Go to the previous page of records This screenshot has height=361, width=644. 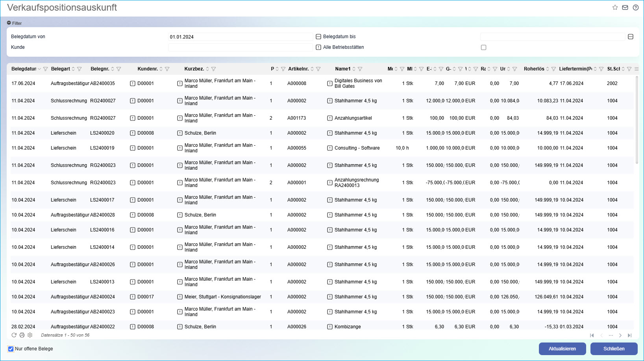point(601,335)
